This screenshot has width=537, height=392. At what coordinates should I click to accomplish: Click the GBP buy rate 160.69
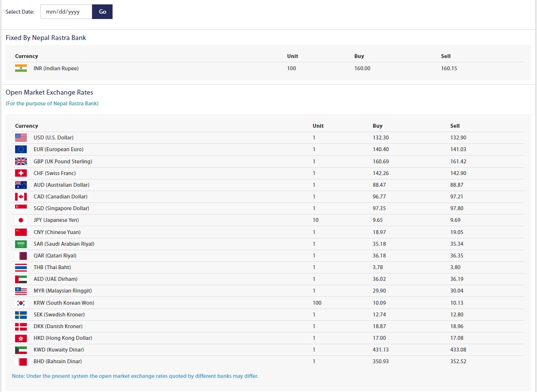click(x=381, y=161)
